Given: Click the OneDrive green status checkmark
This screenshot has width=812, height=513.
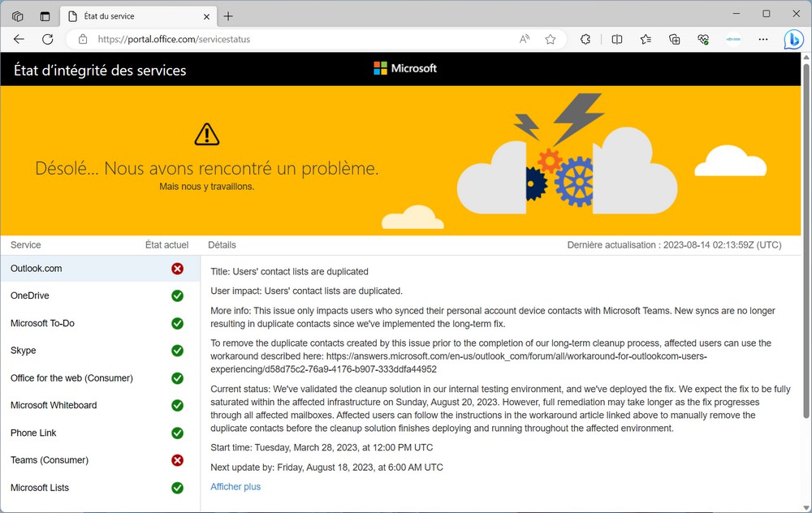Looking at the screenshot, I should [177, 295].
